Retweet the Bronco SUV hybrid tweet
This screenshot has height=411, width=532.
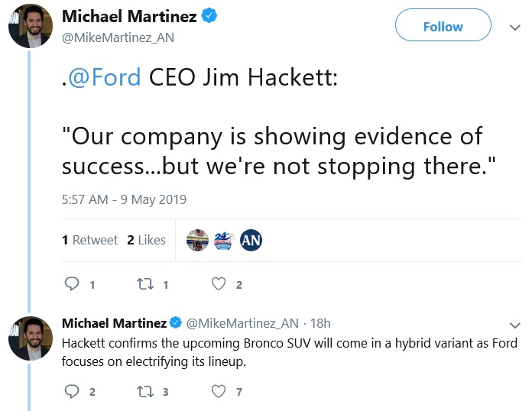144,391
